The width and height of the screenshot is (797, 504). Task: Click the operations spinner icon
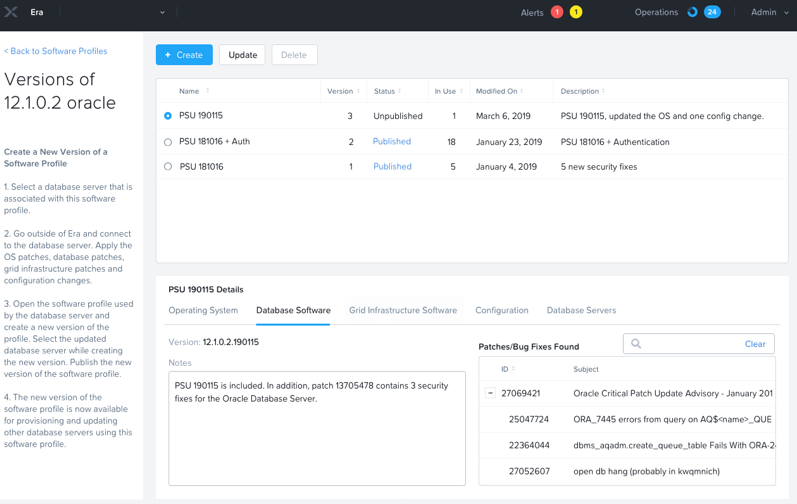692,12
